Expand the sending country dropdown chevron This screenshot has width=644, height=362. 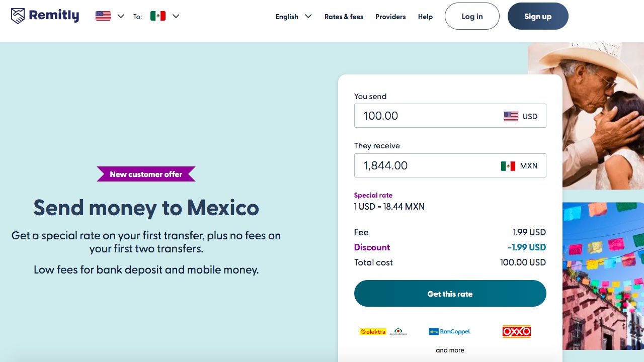121,16
